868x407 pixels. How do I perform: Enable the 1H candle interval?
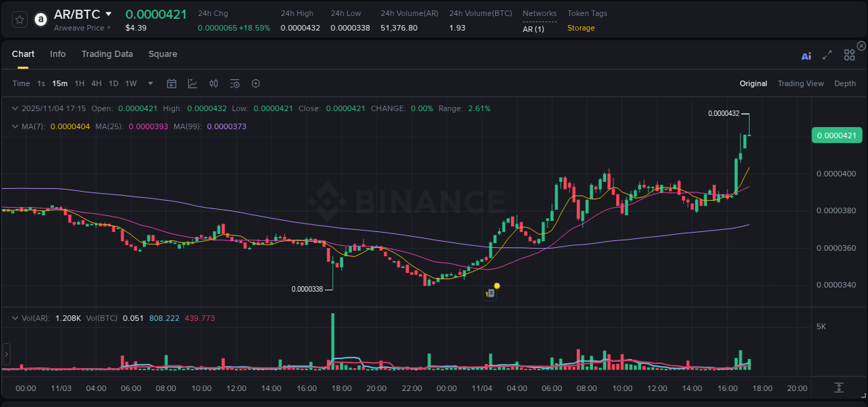click(79, 83)
